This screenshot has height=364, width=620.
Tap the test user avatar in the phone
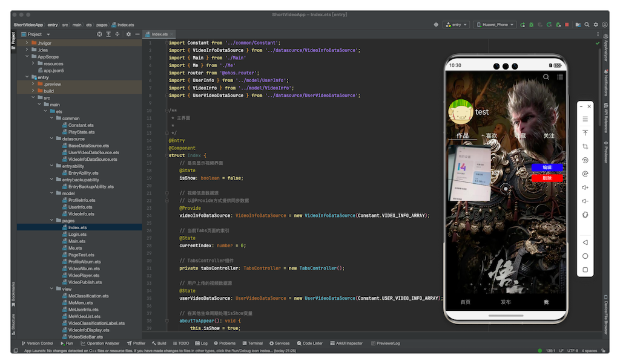coord(460,112)
